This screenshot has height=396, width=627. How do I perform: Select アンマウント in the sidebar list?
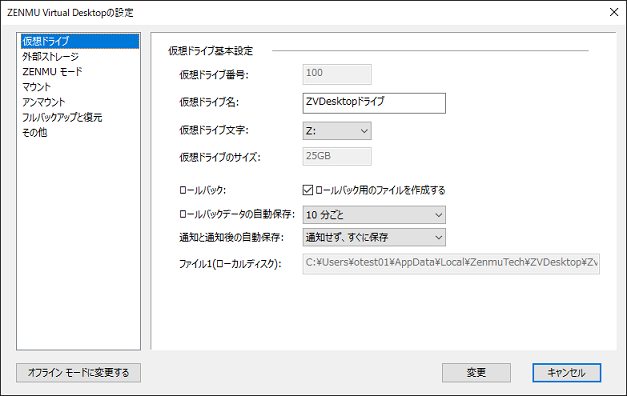tap(44, 102)
